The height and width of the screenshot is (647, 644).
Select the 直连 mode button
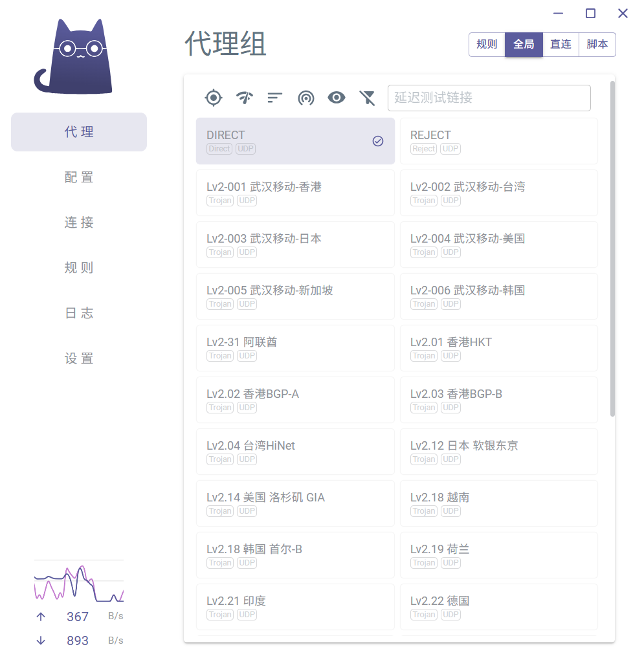pos(561,45)
